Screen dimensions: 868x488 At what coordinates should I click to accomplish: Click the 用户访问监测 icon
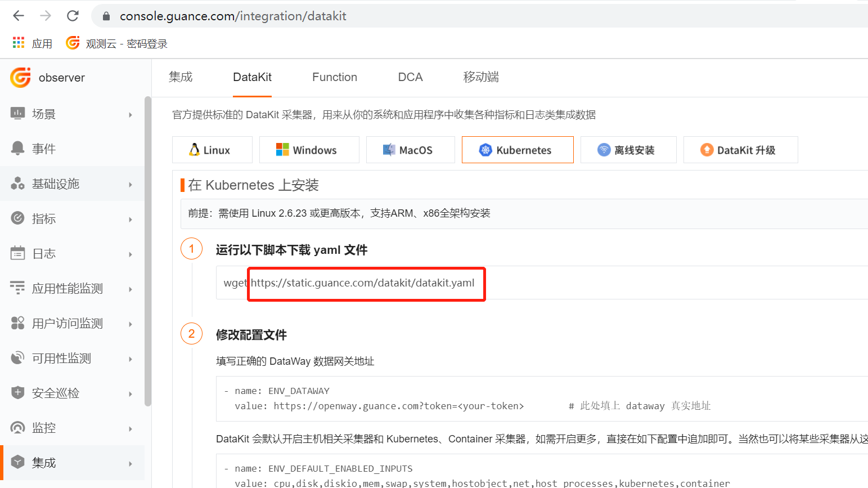(18, 323)
